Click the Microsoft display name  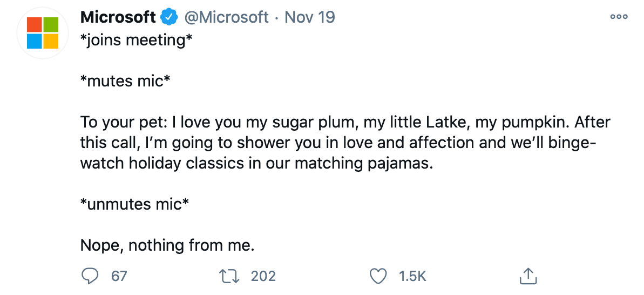tap(118, 17)
